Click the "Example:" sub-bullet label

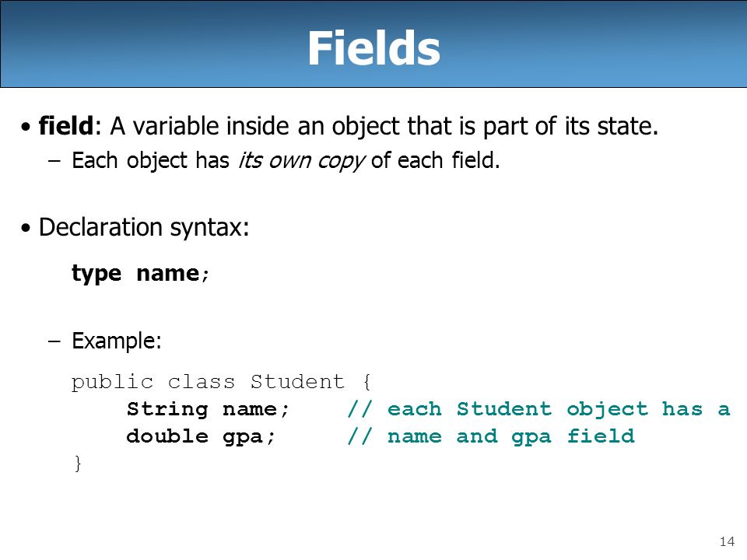[117, 341]
